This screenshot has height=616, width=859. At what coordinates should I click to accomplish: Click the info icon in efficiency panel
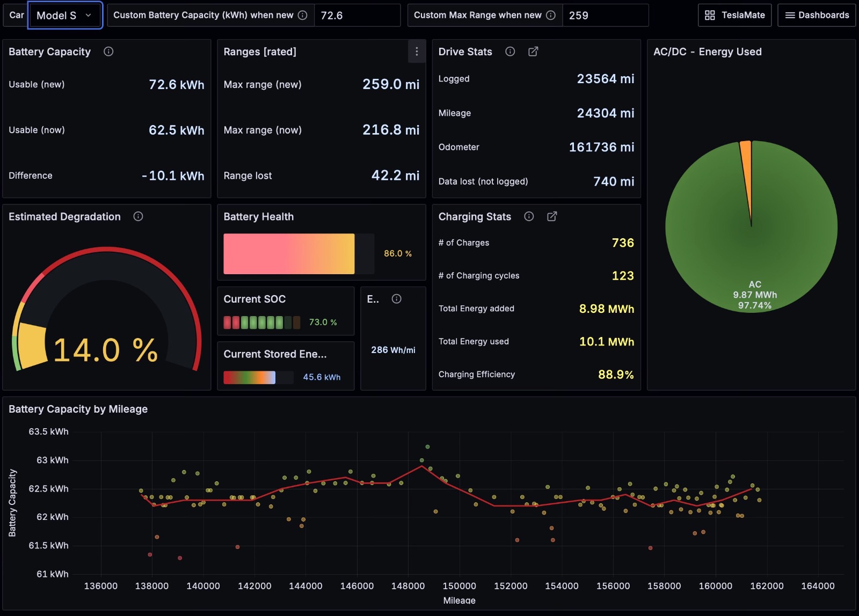(x=396, y=299)
